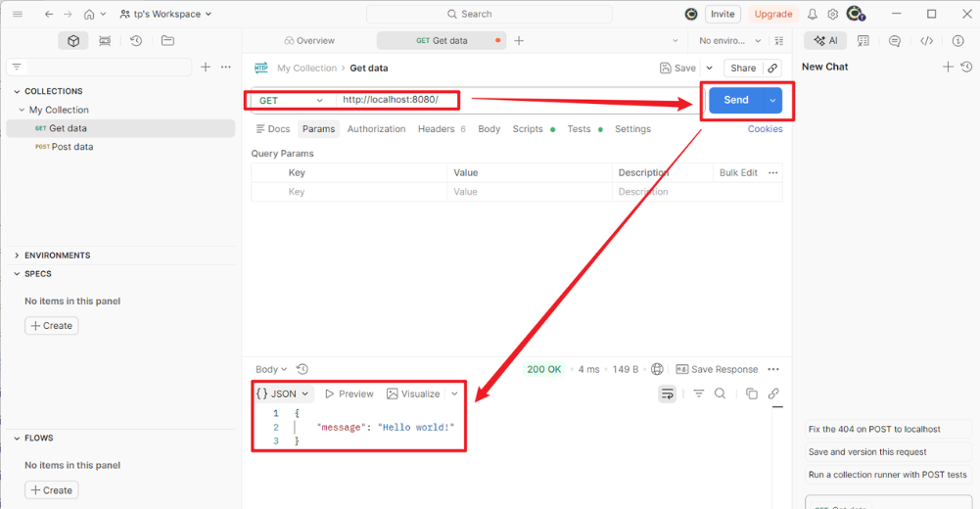The height and width of the screenshot is (509, 980).
Task: Click the Upgrade button
Action: point(773,14)
